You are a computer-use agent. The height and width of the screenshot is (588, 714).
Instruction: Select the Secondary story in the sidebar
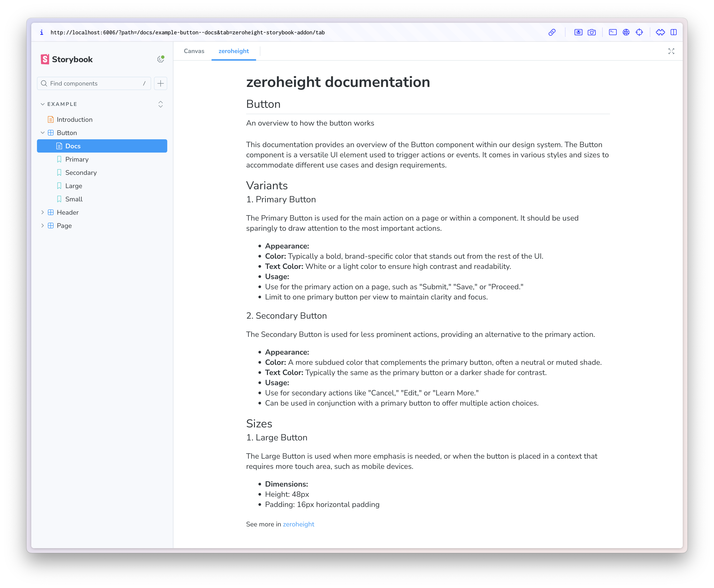tap(81, 172)
